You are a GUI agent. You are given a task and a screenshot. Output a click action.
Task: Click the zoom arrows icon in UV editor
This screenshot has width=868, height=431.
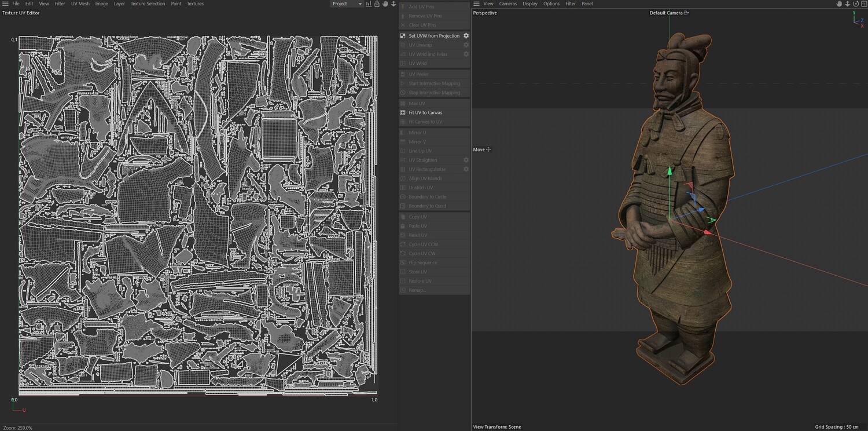(393, 4)
